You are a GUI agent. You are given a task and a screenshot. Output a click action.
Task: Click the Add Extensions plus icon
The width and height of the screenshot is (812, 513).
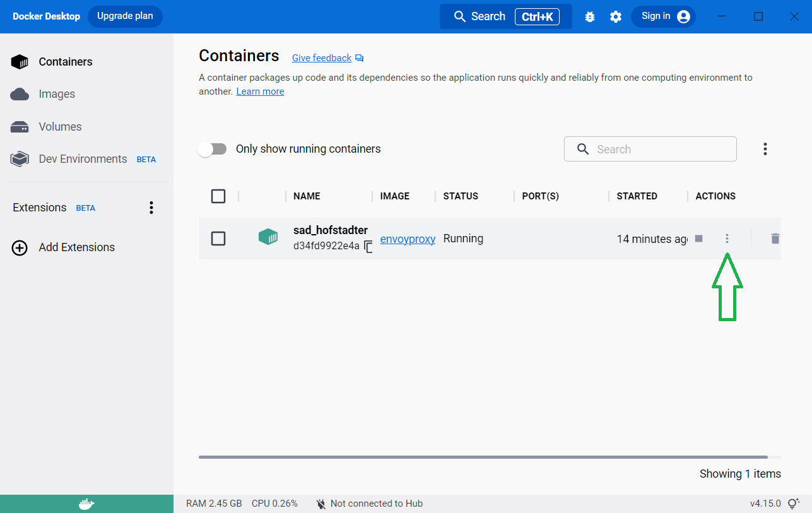tap(20, 247)
